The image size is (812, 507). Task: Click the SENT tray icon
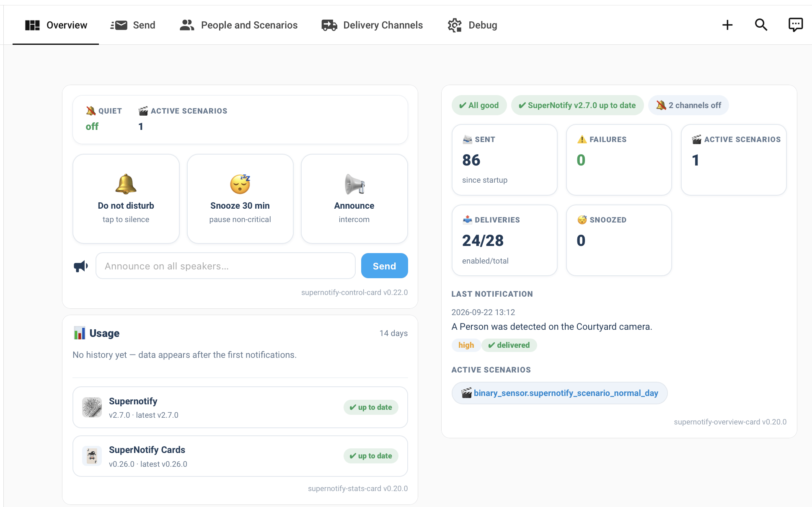[467, 140]
